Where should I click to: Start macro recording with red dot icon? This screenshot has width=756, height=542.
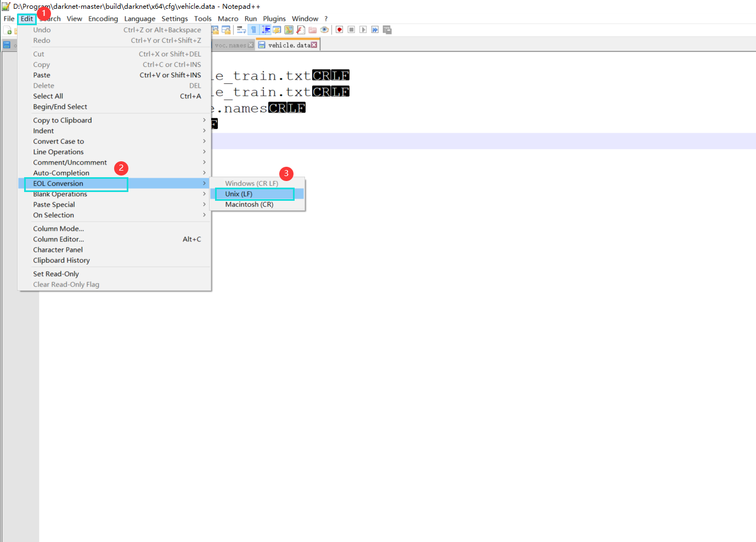point(339,30)
